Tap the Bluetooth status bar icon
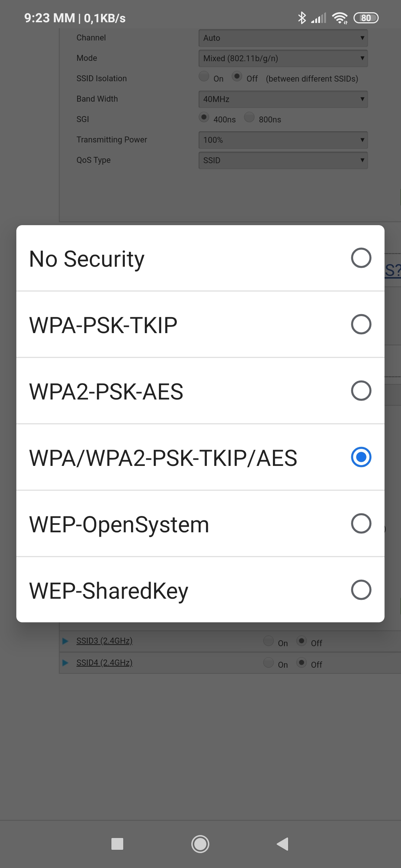This screenshot has height=868, width=401. (302, 18)
